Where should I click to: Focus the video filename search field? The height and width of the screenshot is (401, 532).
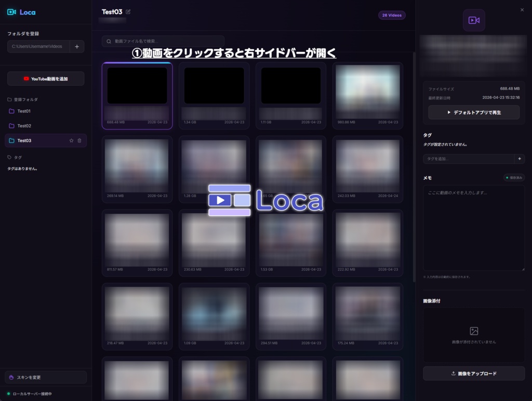[x=163, y=41]
